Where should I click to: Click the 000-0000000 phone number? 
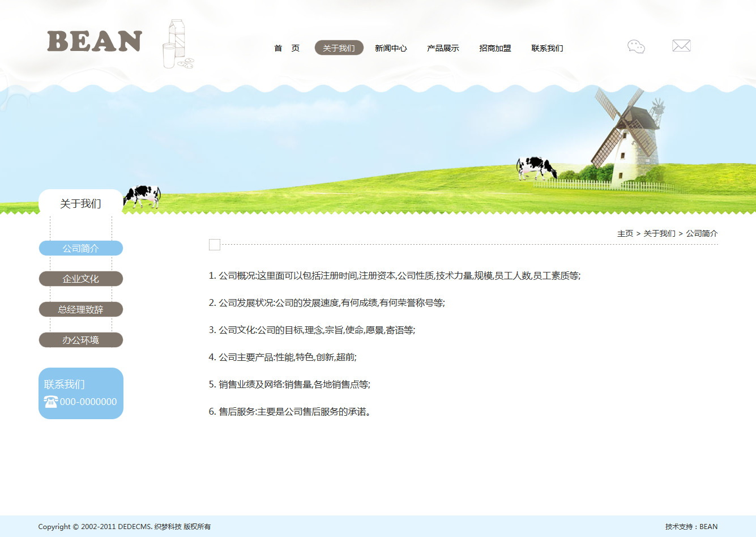click(88, 402)
